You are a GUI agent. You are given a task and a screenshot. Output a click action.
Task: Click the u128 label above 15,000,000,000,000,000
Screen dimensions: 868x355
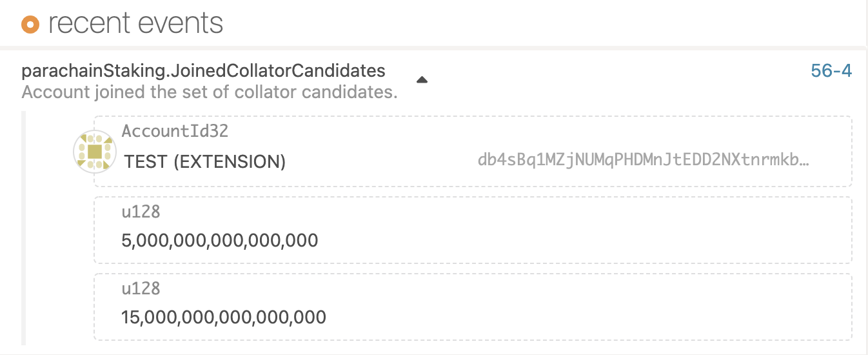click(141, 287)
